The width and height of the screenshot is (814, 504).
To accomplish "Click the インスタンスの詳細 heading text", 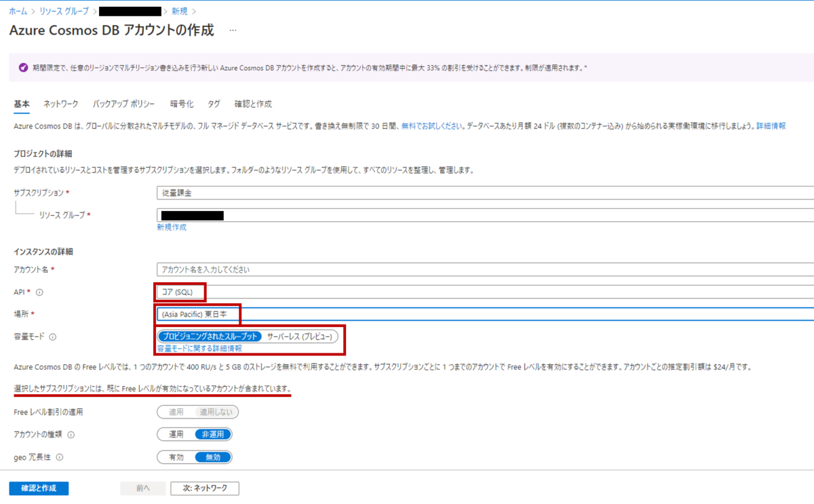I will (43, 252).
